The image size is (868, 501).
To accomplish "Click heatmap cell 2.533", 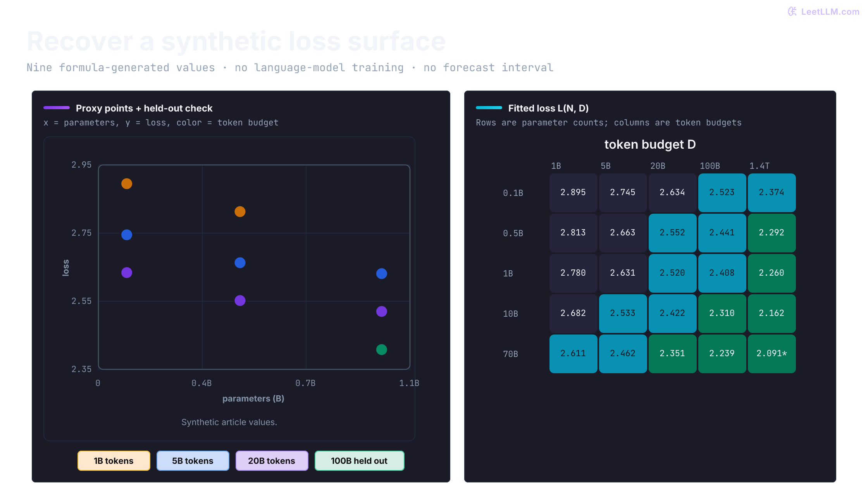I will pyautogui.click(x=623, y=314).
